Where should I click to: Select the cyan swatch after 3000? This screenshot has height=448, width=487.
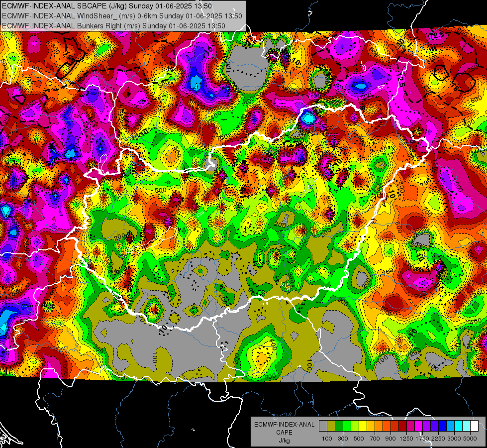coord(459,426)
